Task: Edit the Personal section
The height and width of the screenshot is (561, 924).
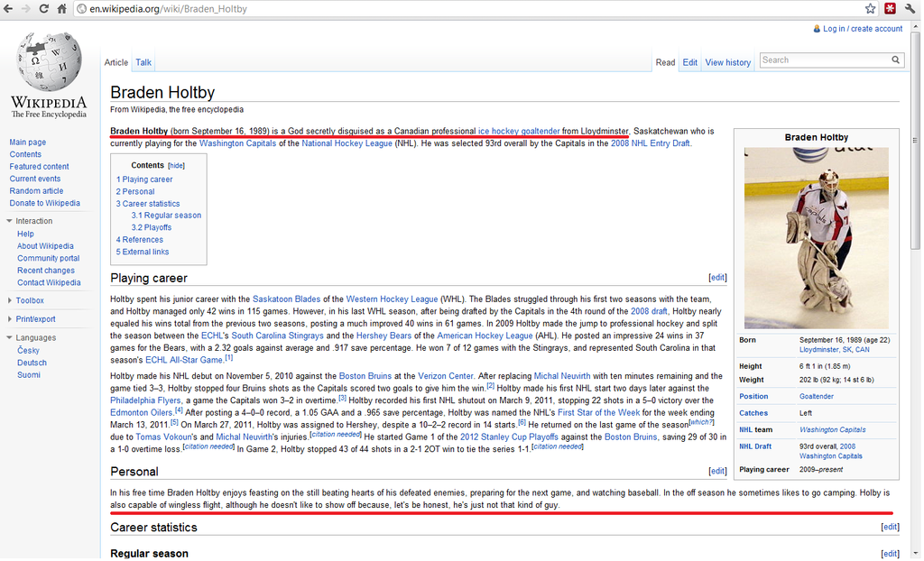Action: point(717,472)
